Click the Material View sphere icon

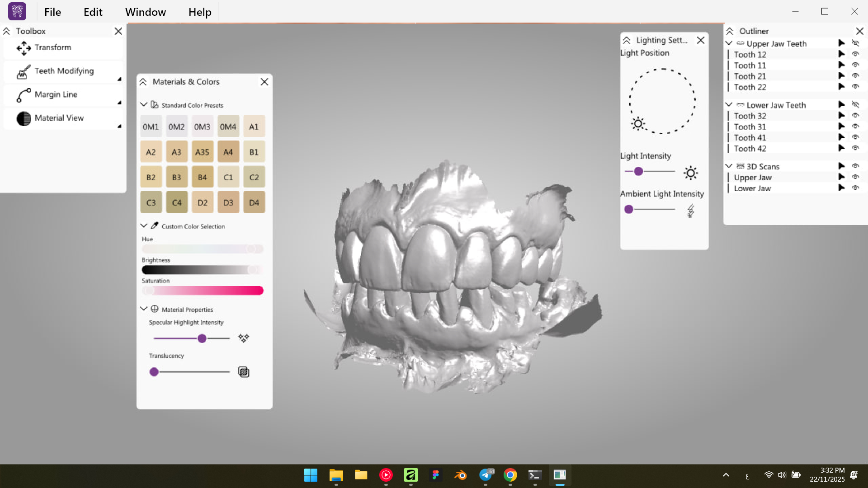point(24,118)
